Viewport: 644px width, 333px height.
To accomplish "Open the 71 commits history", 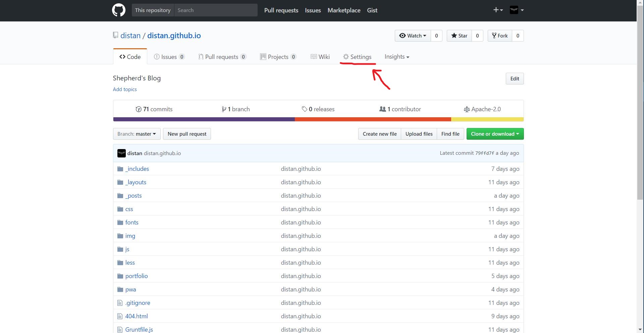I will pyautogui.click(x=154, y=109).
